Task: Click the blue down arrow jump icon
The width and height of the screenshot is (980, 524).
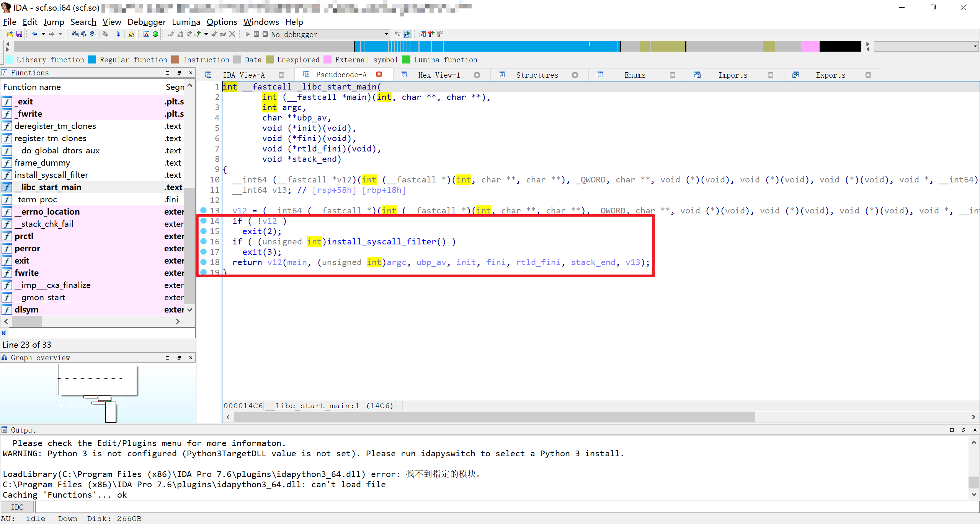Action: pyautogui.click(x=118, y=34)
